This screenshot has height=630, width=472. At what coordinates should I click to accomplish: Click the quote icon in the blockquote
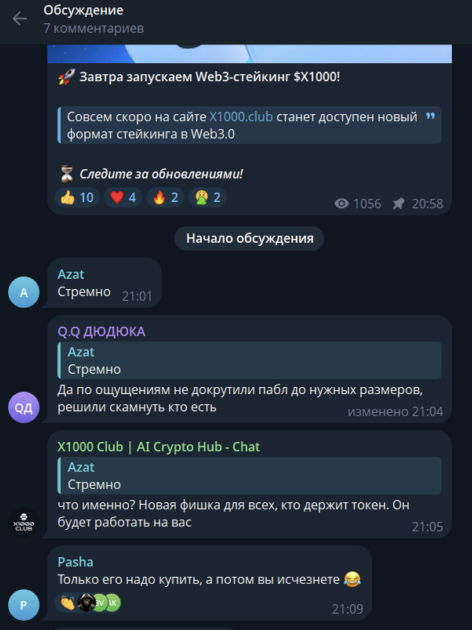pyautogui.click(x=430, y=116)
